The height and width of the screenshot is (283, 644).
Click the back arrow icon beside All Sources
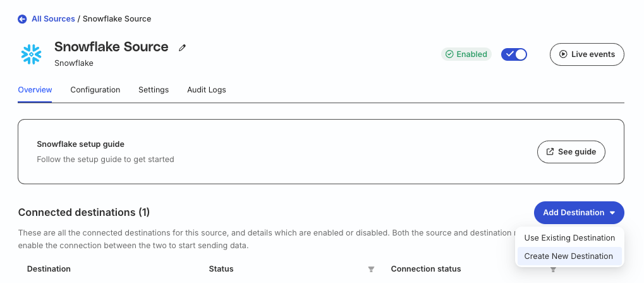[x=23, y=19]
